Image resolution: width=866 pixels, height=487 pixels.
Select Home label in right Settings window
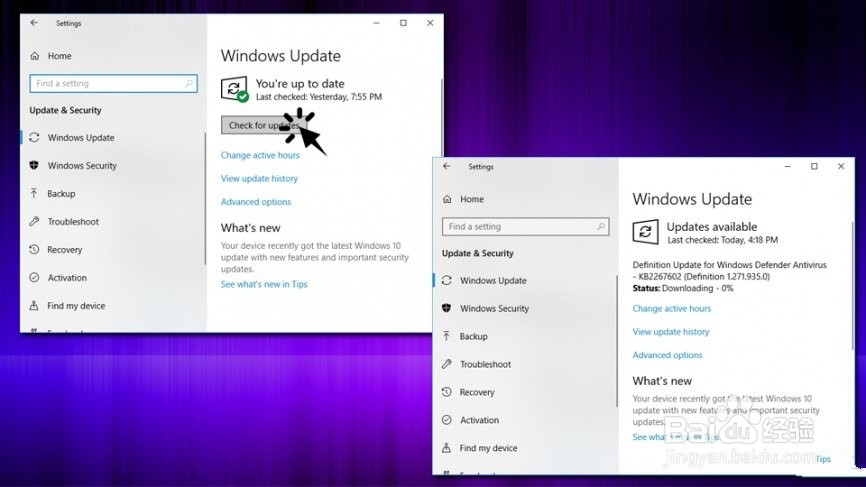click(472, 199)
